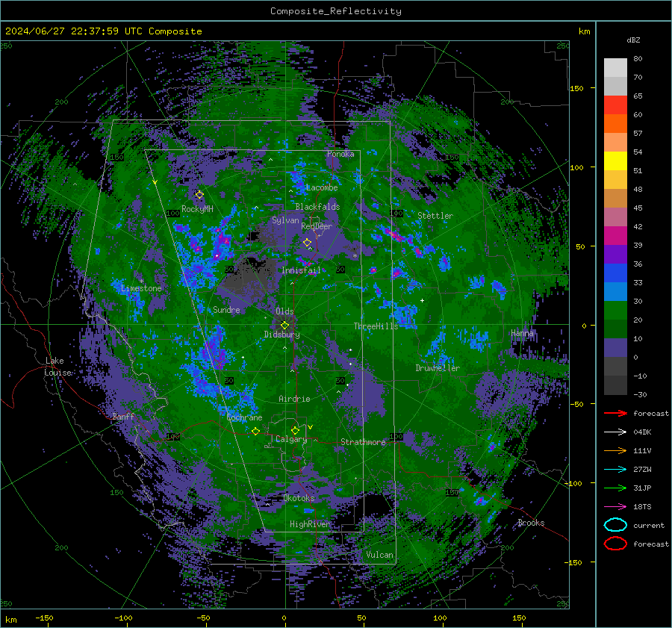This screenshot has height=628, width=672.
Task: Click the Ponoka label
Action: click(x=340, y=154)
